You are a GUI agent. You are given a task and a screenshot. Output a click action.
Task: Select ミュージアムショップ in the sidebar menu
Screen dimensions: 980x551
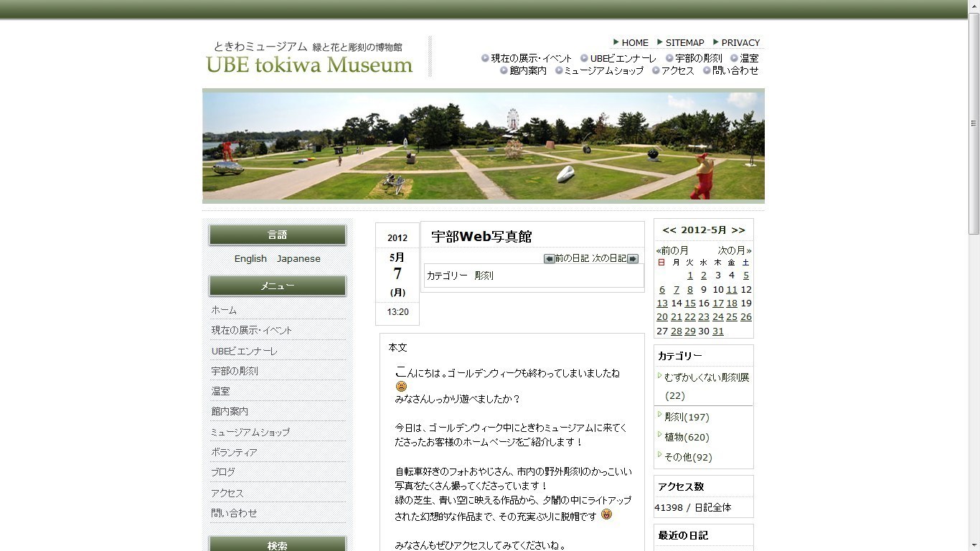(250, 433)
